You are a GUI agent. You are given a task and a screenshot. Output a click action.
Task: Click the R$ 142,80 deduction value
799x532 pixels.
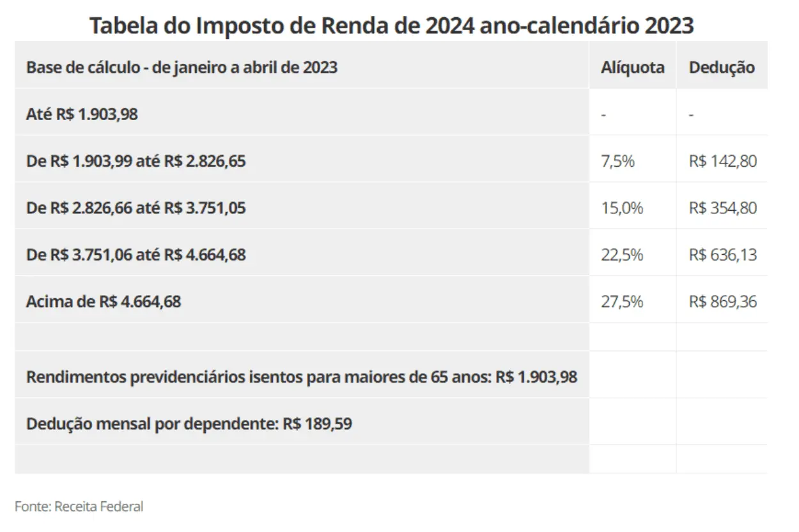(722, 161)
